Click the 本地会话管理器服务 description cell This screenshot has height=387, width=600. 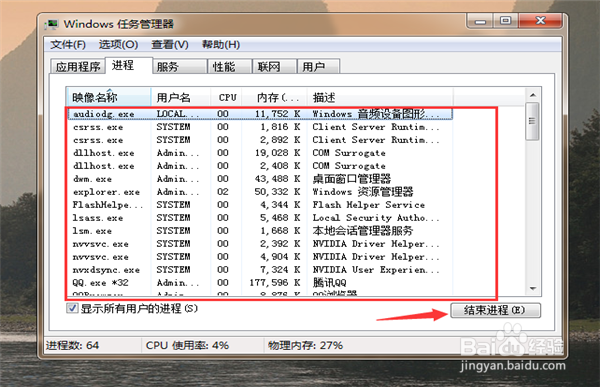(363, 230)
